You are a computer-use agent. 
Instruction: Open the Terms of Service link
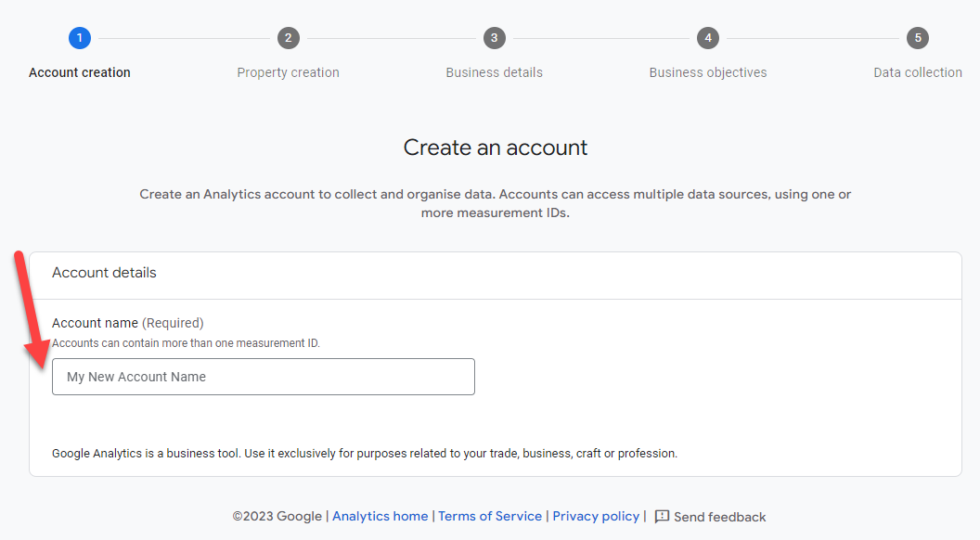pos(490,516)
